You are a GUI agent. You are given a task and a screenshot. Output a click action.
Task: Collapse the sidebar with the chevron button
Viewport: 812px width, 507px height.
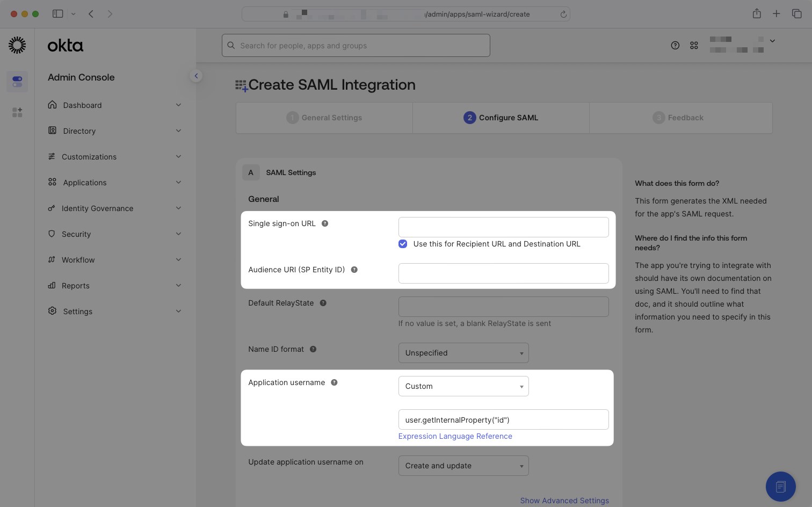196,76
